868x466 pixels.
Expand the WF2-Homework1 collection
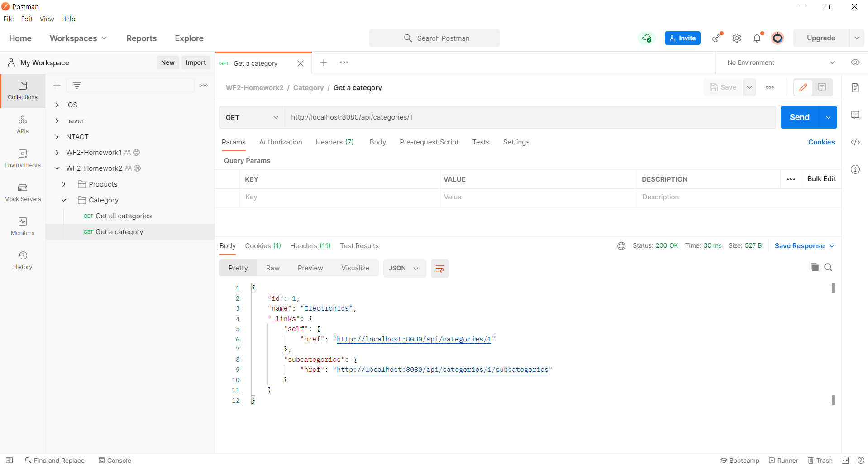pos(57,153)
